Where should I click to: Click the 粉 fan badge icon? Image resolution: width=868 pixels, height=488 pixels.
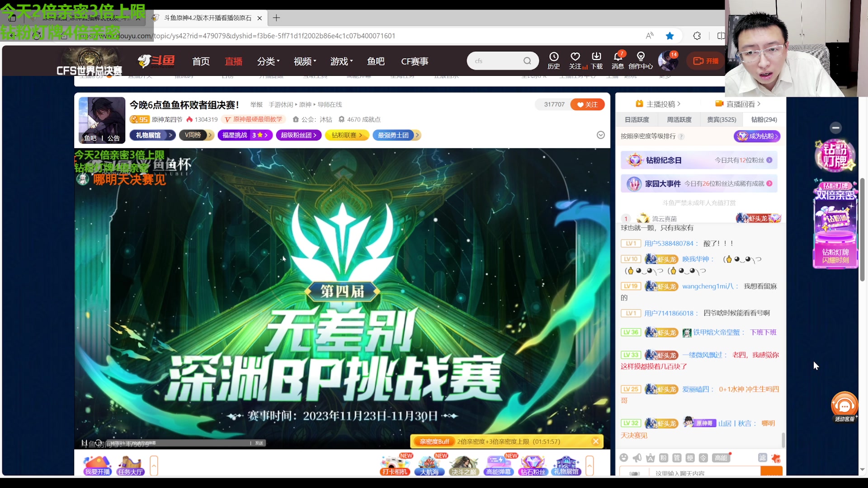tap(663, 458)
